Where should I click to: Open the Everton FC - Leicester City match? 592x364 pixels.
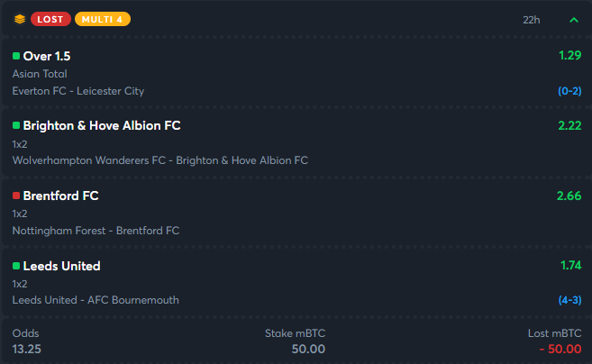(x=78, y=91)
